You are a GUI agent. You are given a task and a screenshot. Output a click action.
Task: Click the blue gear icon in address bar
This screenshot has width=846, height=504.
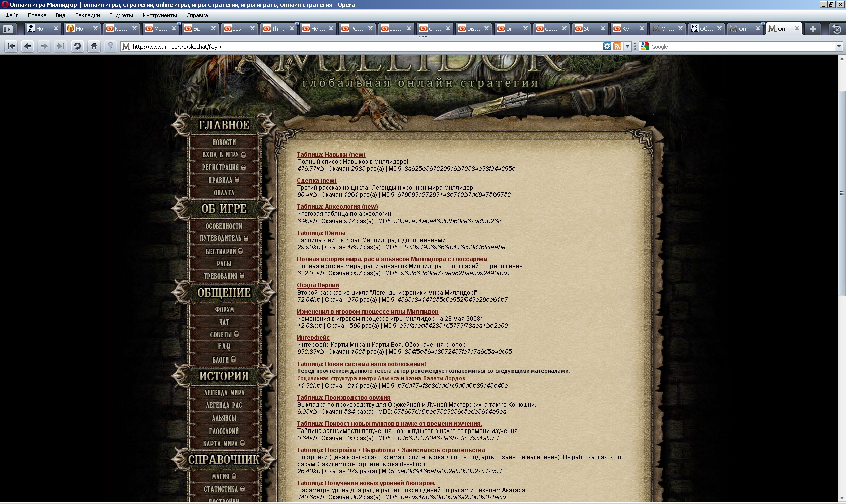point(607,46)
